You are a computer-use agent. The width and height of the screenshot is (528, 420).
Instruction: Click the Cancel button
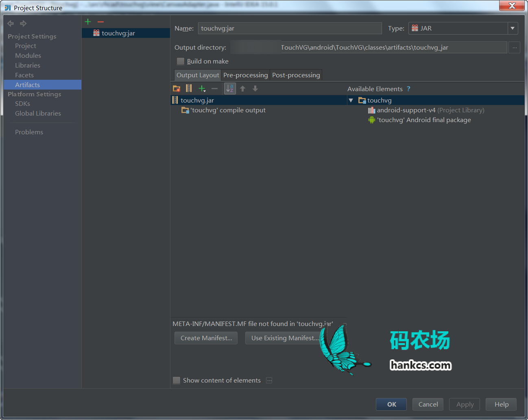click(x=428, y=405)
